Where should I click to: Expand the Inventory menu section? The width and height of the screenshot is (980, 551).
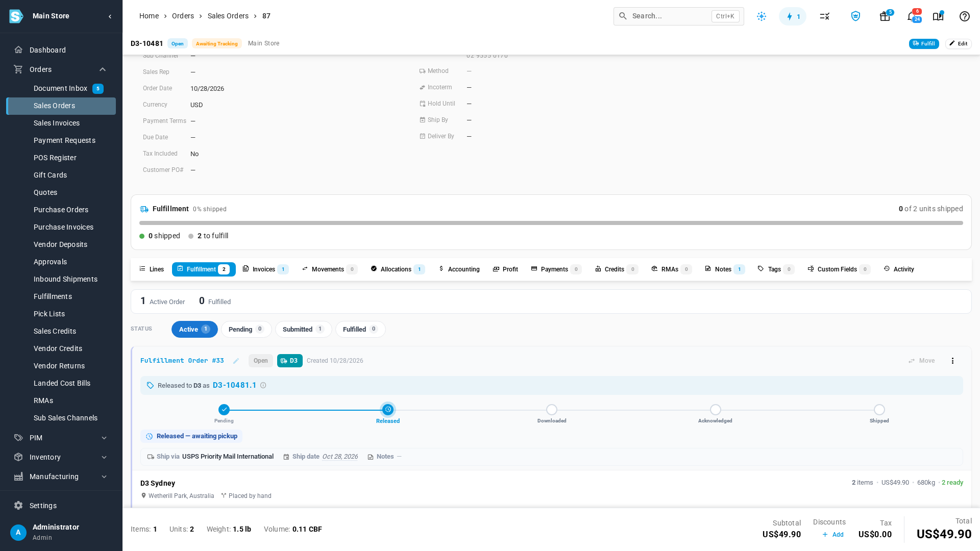[104, 457]
